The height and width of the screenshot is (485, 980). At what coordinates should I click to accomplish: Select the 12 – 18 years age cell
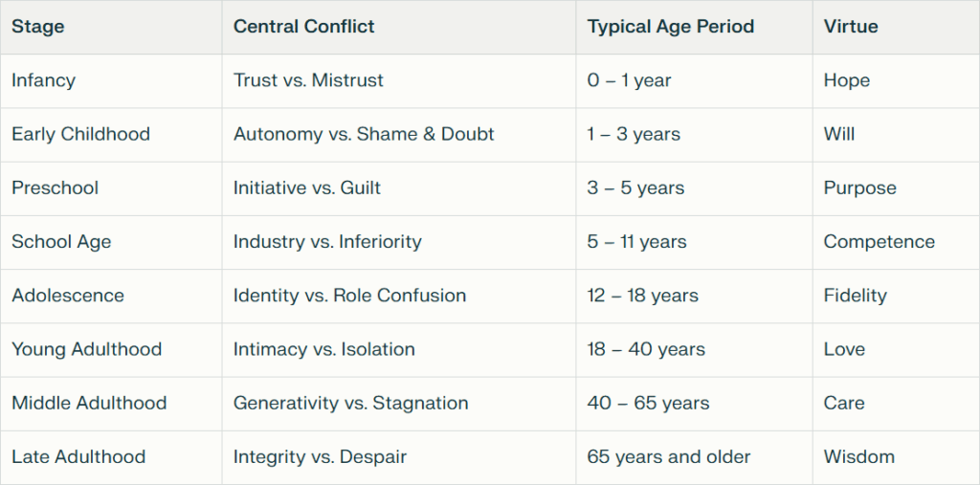tap(643, 296)
